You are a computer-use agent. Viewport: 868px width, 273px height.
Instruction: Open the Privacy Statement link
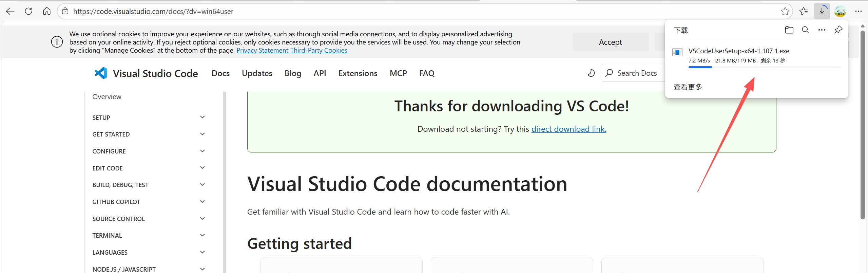pyautogui.click(x=262, y=50)
